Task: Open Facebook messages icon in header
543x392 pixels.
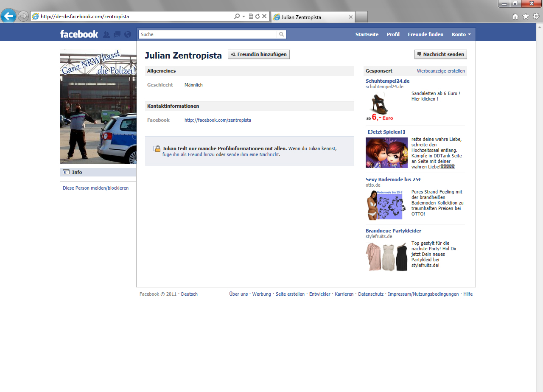Action: 117,34
